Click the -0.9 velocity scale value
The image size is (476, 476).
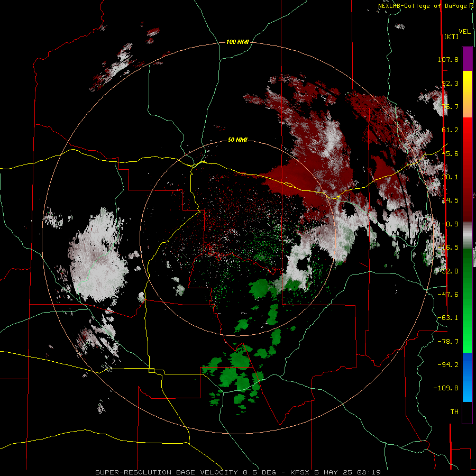click(x=450, y=224)
